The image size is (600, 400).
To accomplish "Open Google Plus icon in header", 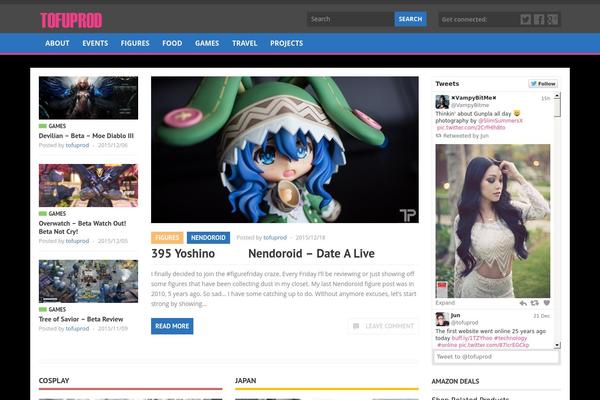I will [x=552, y=20].
